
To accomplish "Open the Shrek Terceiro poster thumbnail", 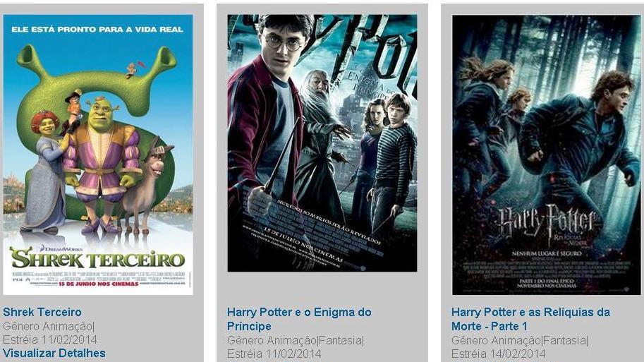I will (x=98, y=155).
